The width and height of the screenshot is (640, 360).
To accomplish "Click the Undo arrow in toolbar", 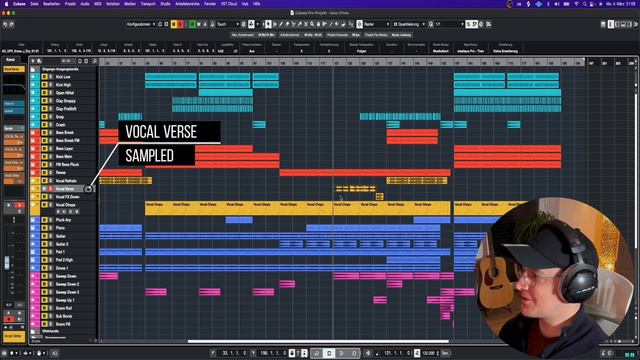I will pos(5,24).
